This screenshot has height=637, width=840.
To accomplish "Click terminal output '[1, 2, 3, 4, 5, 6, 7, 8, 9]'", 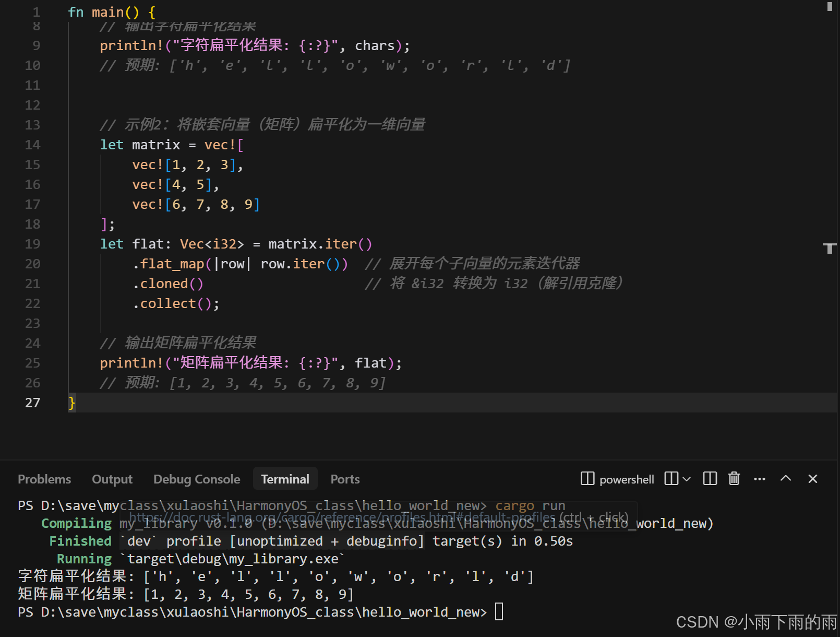I will 249,594.
